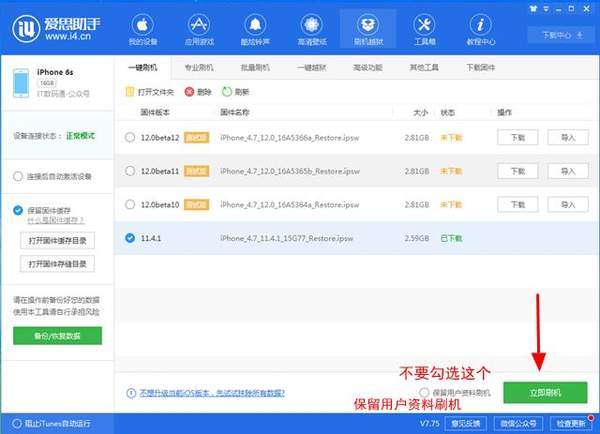Import firmware for 12.0beta10 row
Screen dimensions: 600x434
[x=568, y=204]
